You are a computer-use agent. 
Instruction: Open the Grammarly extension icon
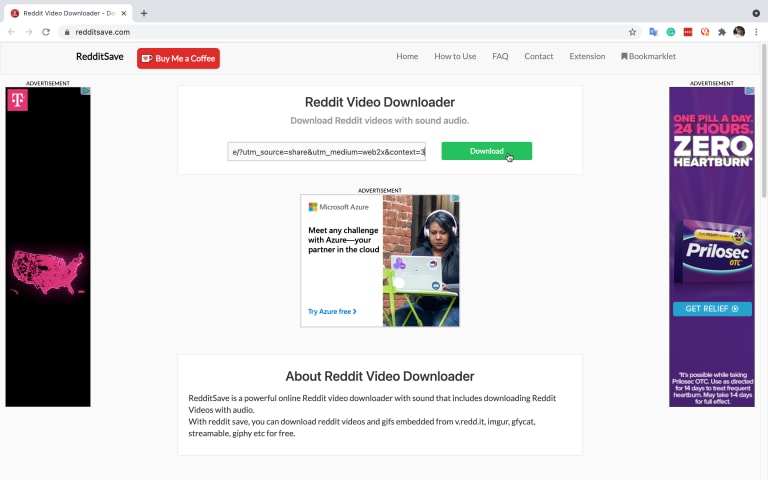tap(671, 32)
